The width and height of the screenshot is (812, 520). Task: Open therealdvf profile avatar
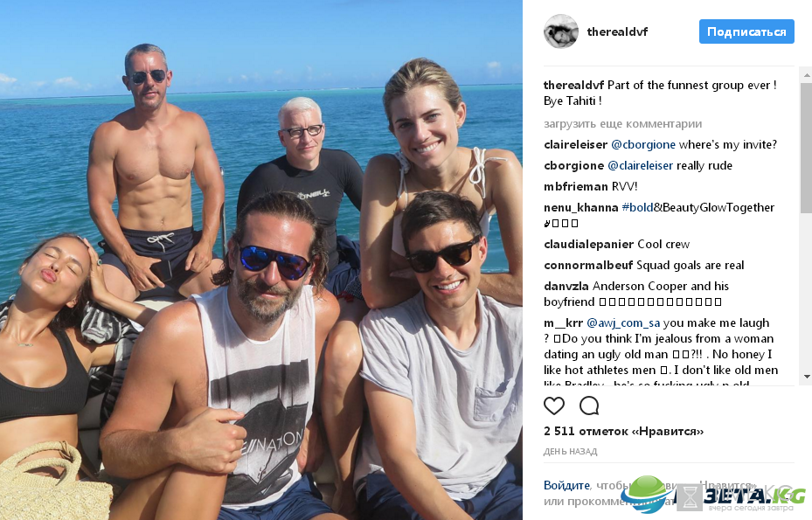pos(561,31)
